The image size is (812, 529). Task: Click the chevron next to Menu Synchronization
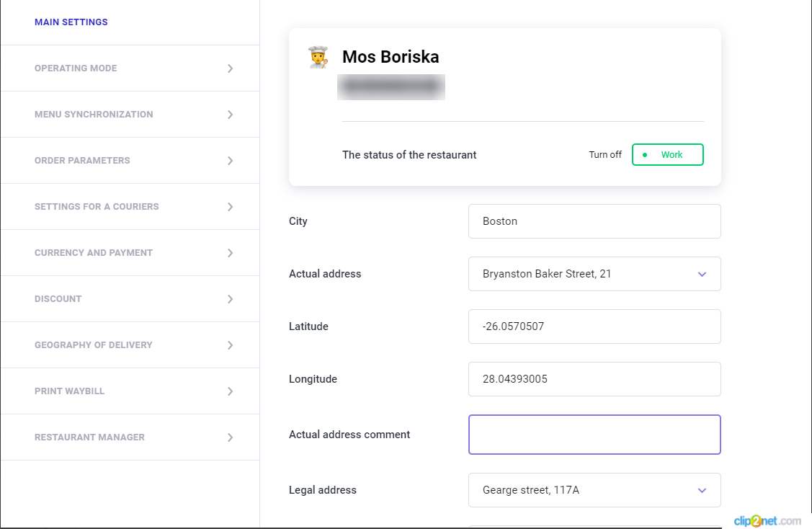click(231, 115)
